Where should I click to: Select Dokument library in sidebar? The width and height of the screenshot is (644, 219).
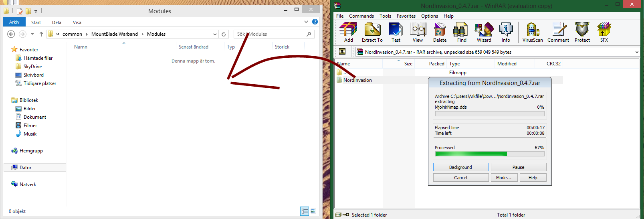[35, 117]
